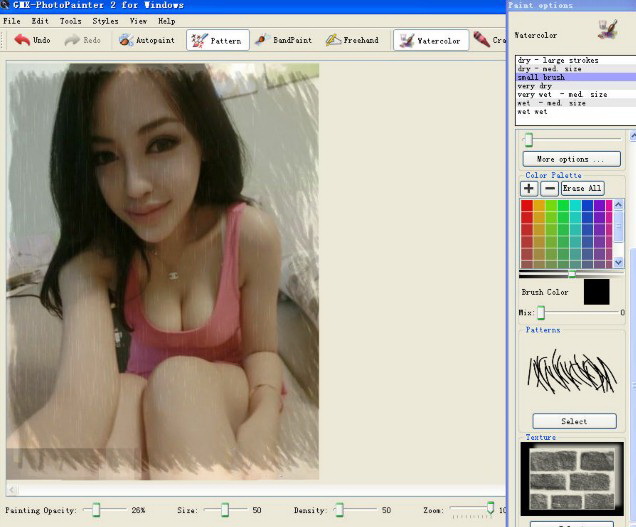
Task: Click the painted photo canvas
Action: pos(163,271)
